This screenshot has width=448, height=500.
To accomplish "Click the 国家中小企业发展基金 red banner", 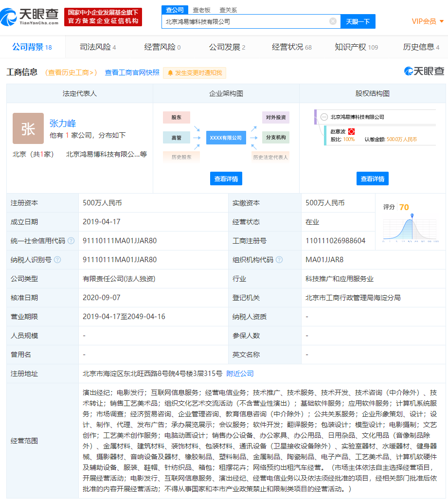I will click(103, 17).
